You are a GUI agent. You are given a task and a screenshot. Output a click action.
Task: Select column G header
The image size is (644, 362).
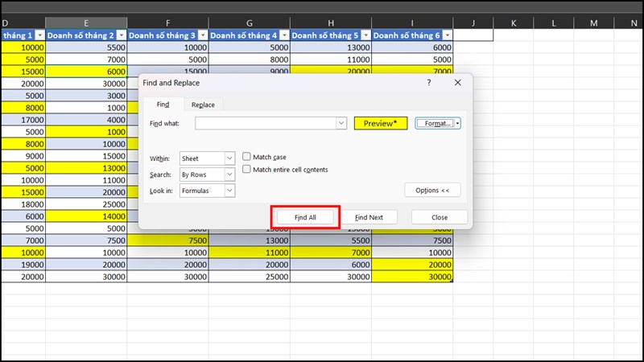[250, 23]
